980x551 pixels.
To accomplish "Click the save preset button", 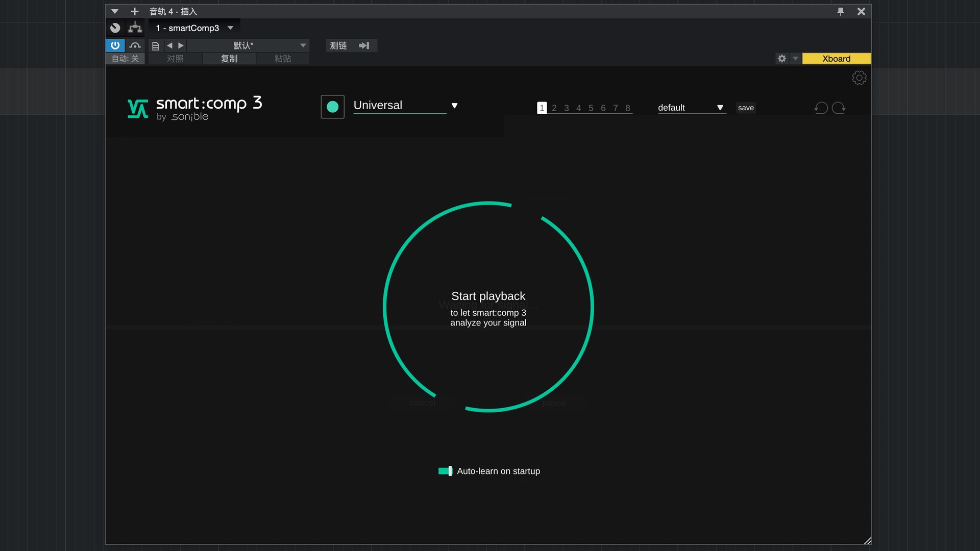I will click(746, 108).
